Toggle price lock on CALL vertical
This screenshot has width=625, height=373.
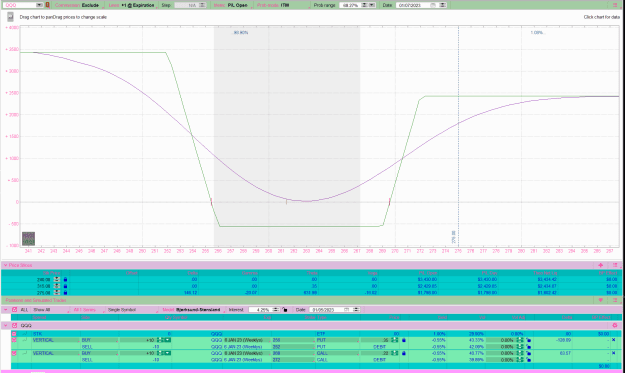tap(404, 353)
